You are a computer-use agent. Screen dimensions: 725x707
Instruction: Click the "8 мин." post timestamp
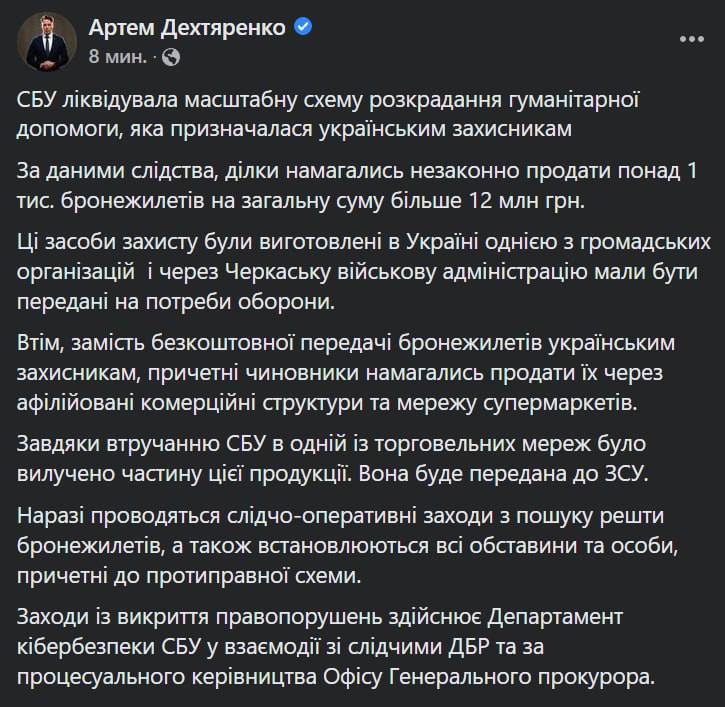[117, 57]
